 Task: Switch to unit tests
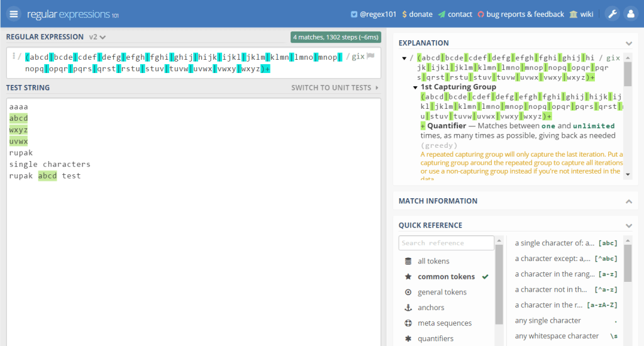click(x=335, y=87)
